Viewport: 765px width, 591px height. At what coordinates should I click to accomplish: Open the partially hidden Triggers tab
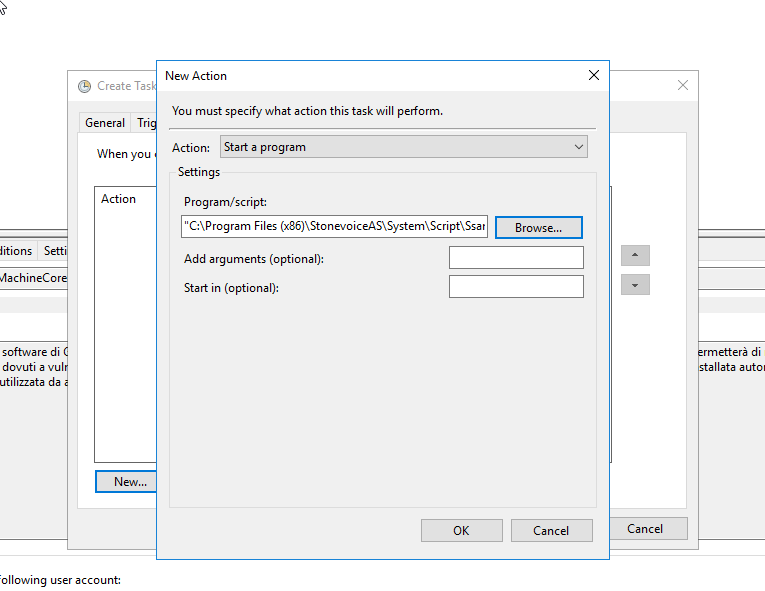click(146, 123)
